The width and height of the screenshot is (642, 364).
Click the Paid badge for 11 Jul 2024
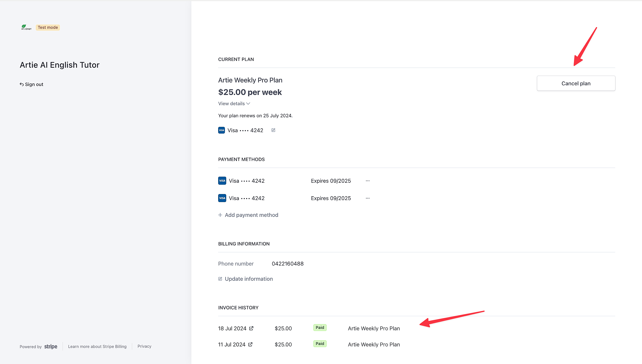(x=320, y=343)
